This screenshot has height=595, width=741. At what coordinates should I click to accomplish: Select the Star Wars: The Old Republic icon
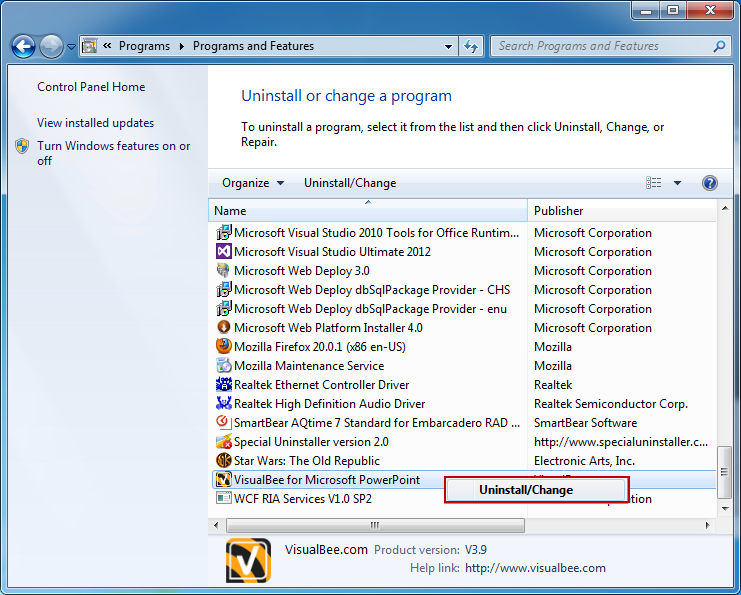[x=224, y=460]
